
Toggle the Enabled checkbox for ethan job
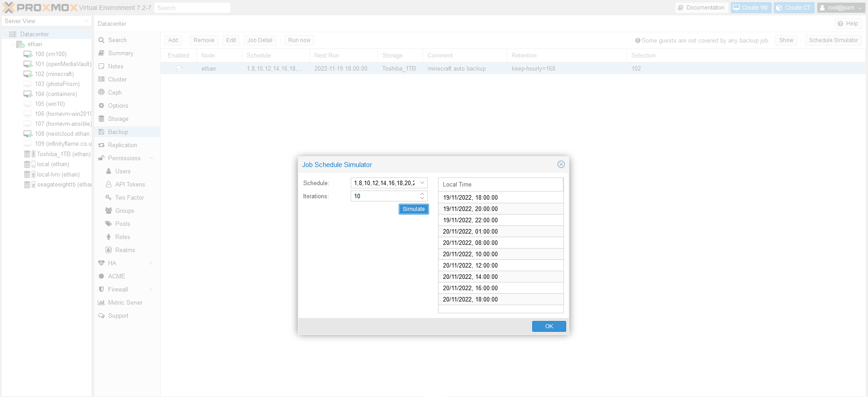[179, 69]
